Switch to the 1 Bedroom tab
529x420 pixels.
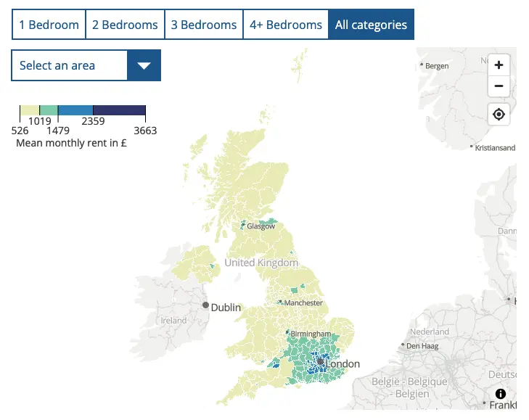49,25
